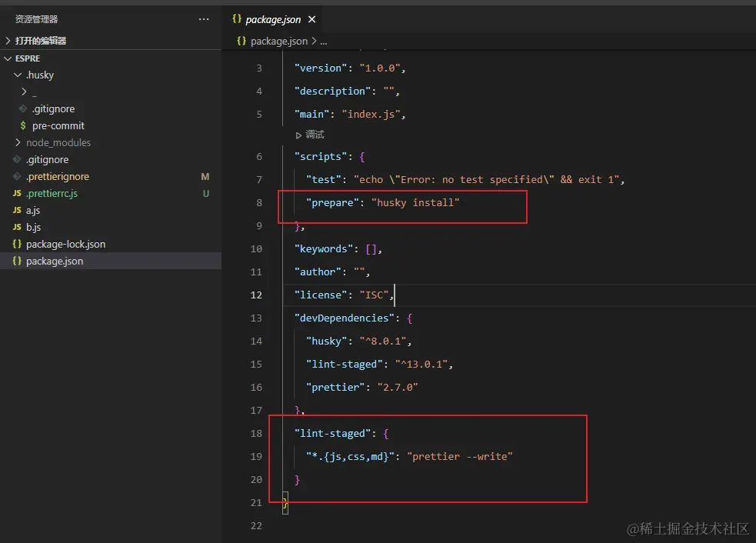The image size is (756, 543).
Task: Click the M status badge on .prettierignore
Action: (205, 176)
